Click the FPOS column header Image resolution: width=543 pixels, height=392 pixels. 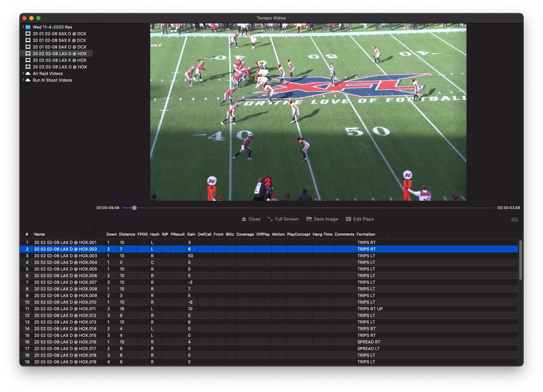[143, 234]
